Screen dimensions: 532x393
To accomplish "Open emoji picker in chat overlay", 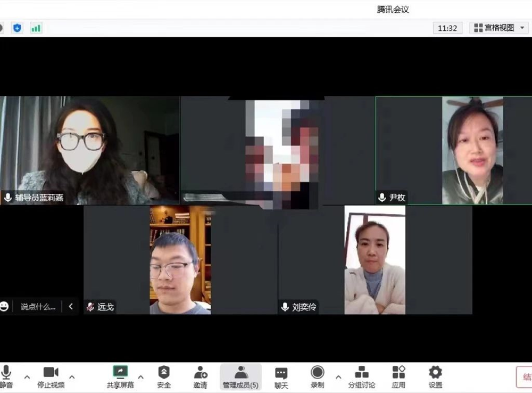I will click(5, 306).
